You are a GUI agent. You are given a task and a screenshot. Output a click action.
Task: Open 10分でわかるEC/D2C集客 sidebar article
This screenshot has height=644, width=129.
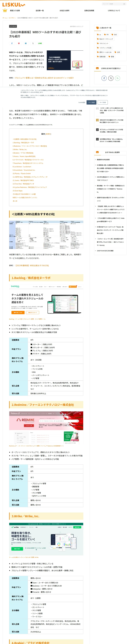[x=105, y=251]
